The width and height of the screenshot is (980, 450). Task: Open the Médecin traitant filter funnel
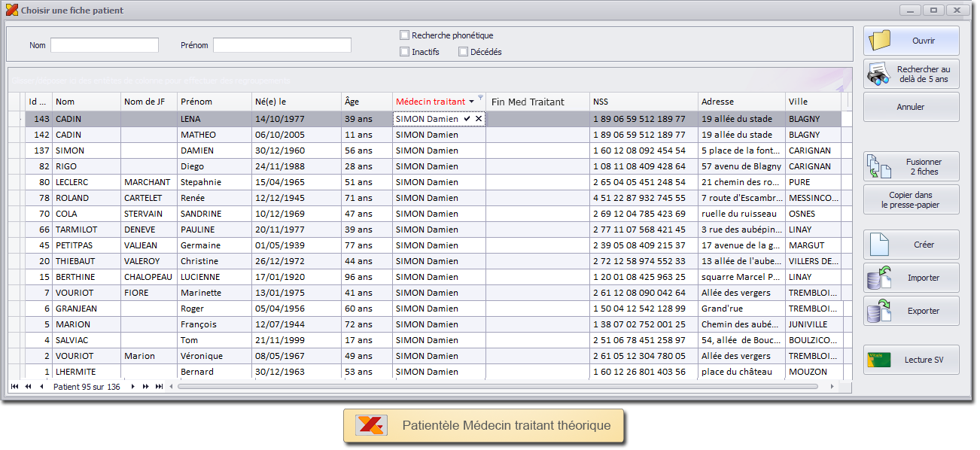481,96
